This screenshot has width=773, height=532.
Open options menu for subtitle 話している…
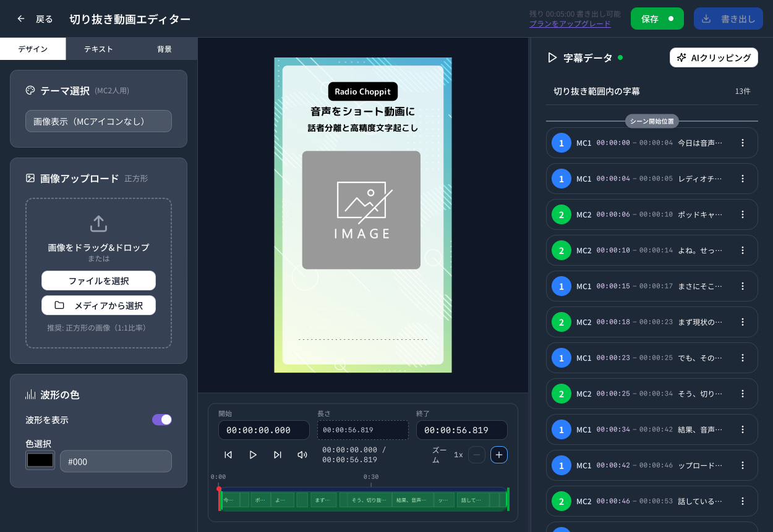click(x=743, y=501)
